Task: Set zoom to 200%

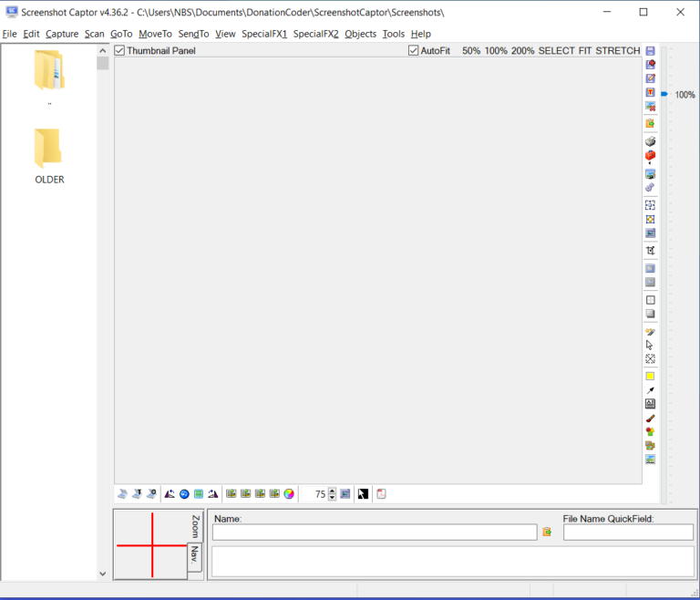Action: (x=522, y=51)
